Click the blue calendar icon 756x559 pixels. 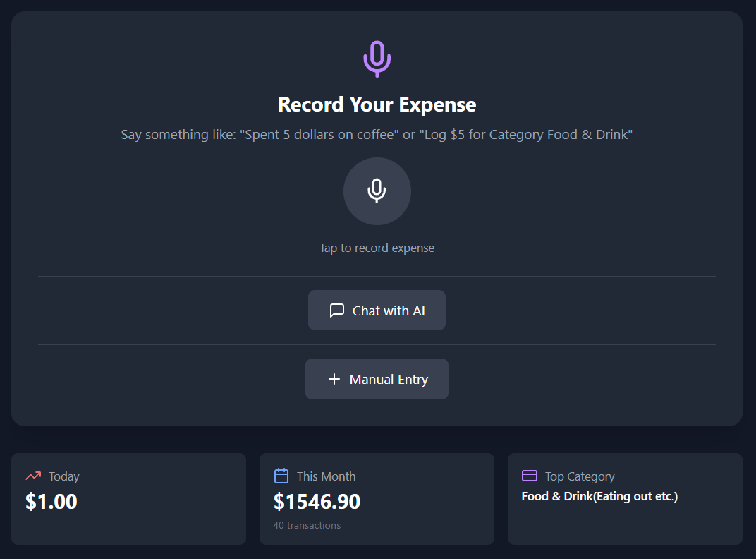[x=281, y=476]
